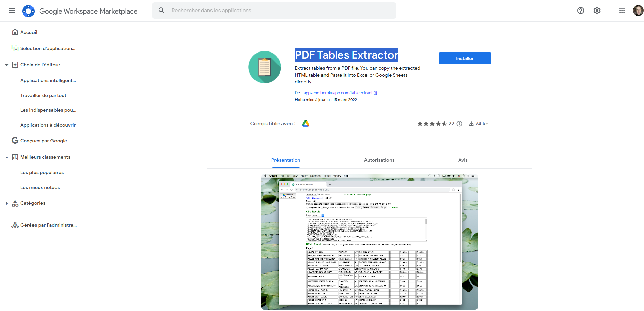Expand the Catégories section
The width and height of the screenshot is (644, 311).
7,203
